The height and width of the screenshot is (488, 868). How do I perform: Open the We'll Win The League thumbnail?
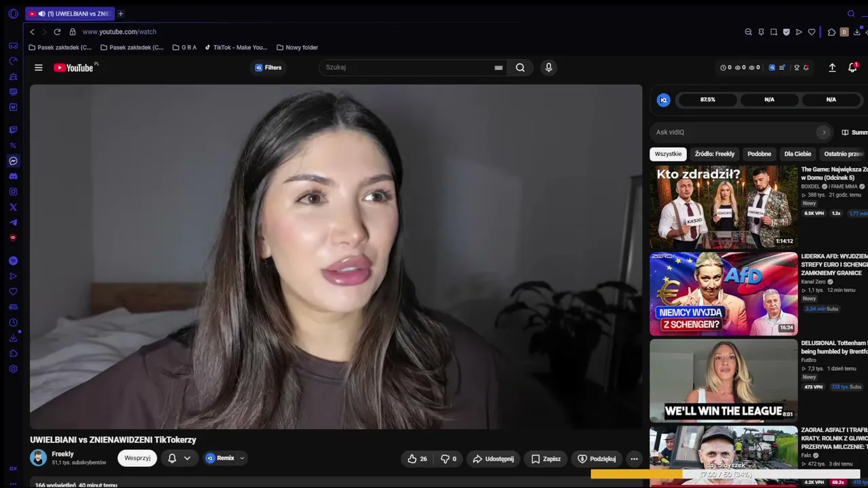pyautogui.click(x=724, y=380)
